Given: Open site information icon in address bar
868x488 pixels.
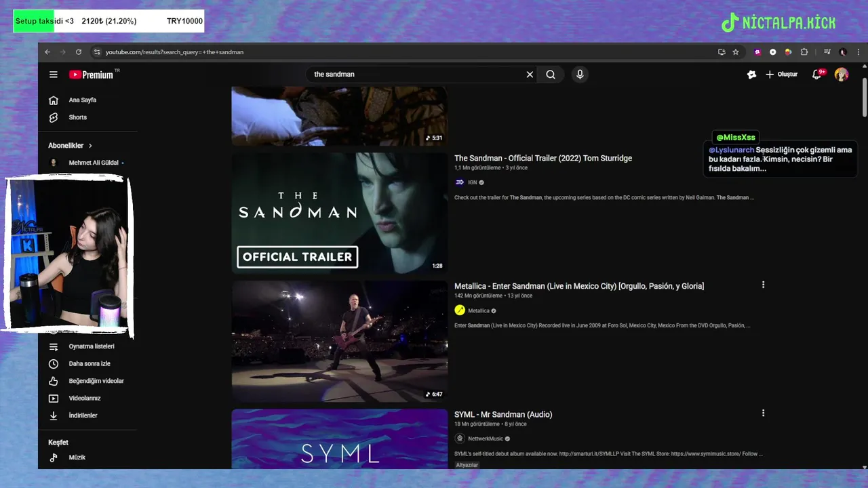Looking at the screenshot, I should tap(97, 52).
